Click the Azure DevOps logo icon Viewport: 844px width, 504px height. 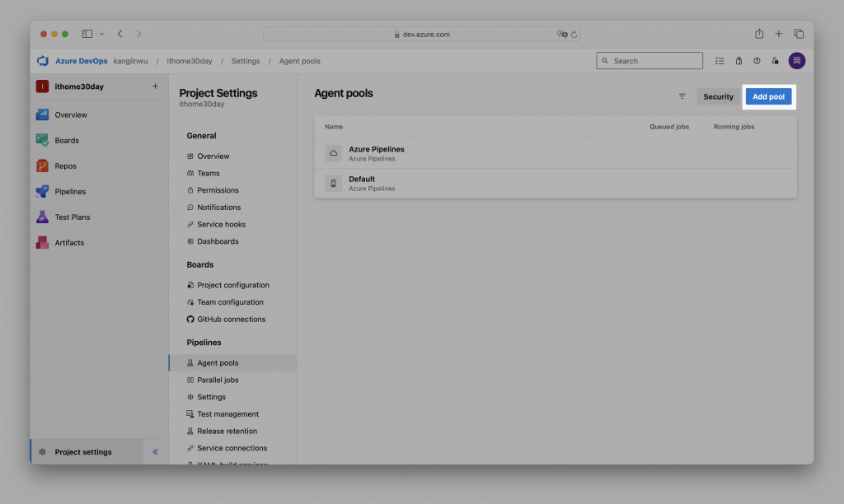[x=43, y=61]
